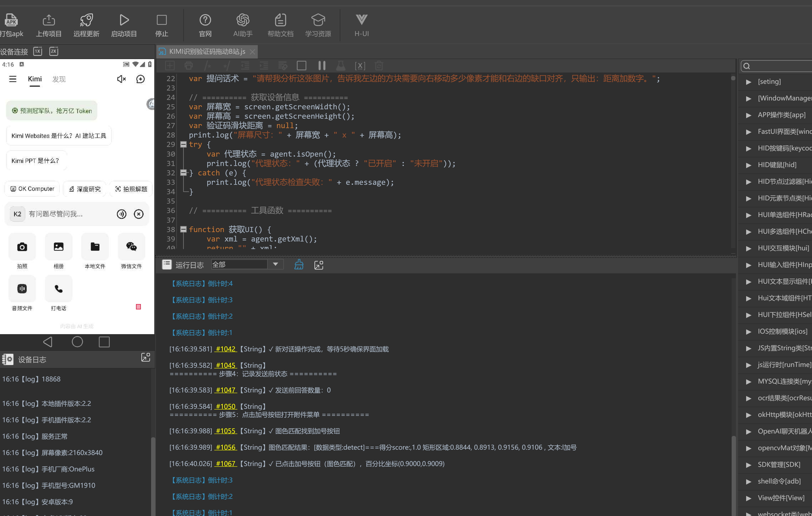Expand the APP操作类[app] node
This screenshot has height=516, width=812.
point(748,115)
